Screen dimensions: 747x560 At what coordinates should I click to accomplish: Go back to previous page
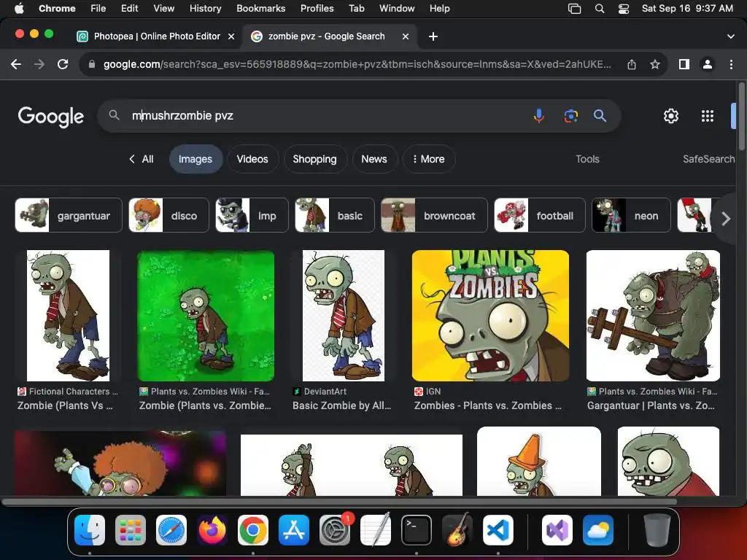coord(16,64)
